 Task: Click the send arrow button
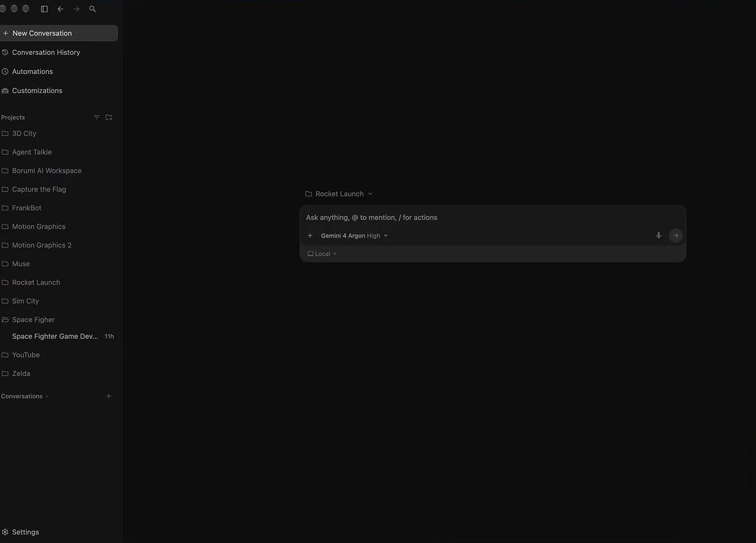676,236
